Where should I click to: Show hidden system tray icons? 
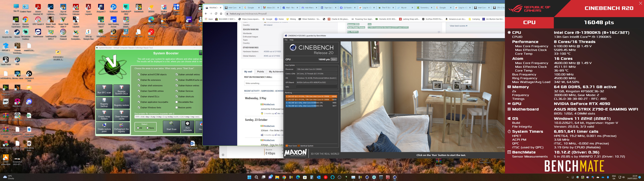click(x=568, y=177)
